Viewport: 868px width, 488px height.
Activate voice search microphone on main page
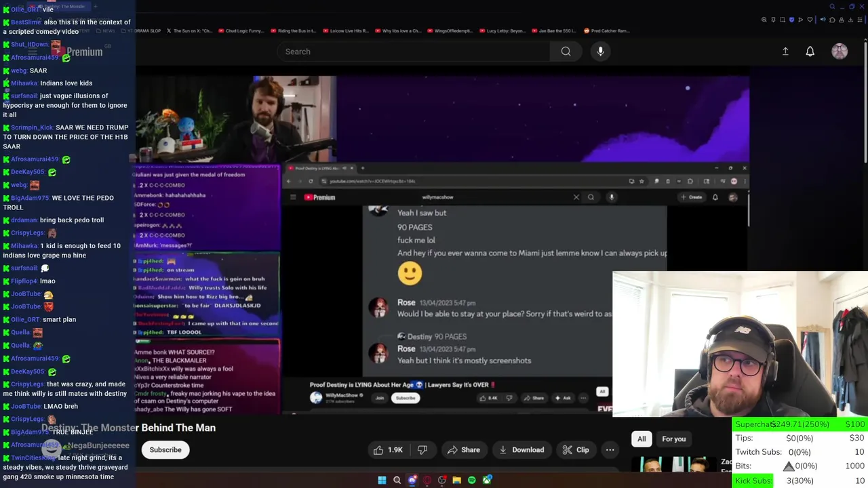pos(600,52)
